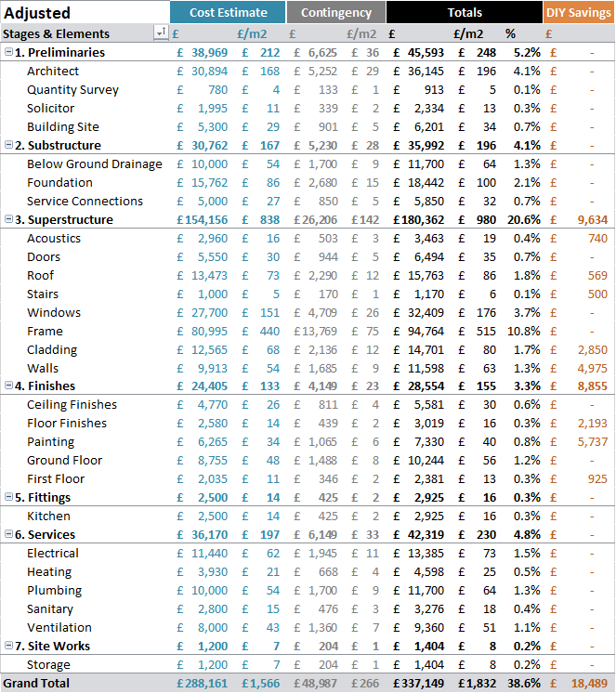Screen dimensions: 616x693
Task: Collapse the 3. Superstructure group
Action: 8,219
